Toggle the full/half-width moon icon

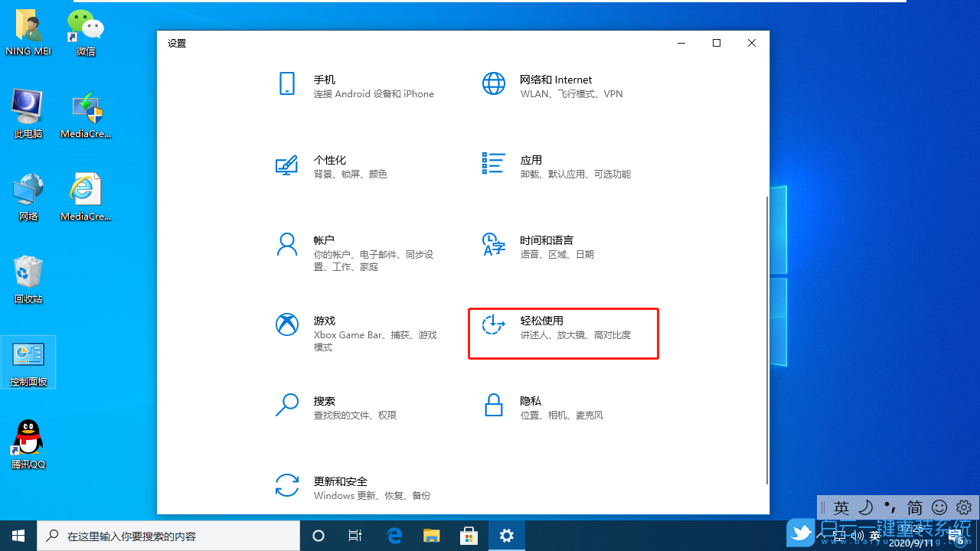[866, 507]
